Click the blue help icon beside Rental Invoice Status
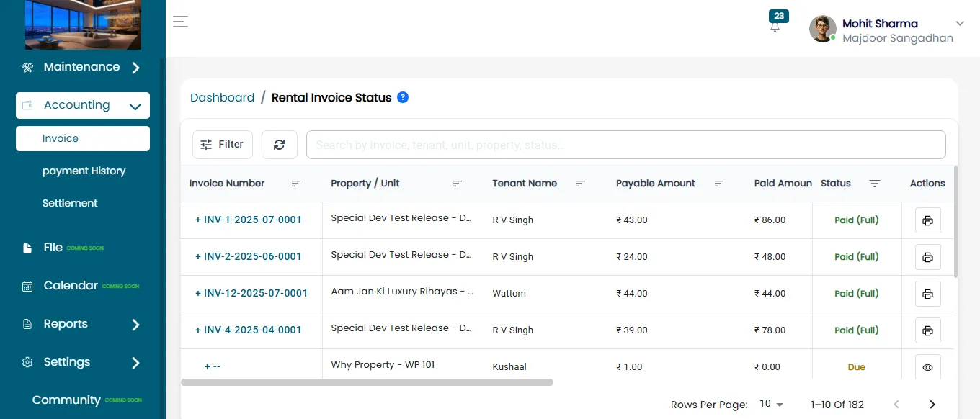The image size is (980, 419). coord(403,97)
